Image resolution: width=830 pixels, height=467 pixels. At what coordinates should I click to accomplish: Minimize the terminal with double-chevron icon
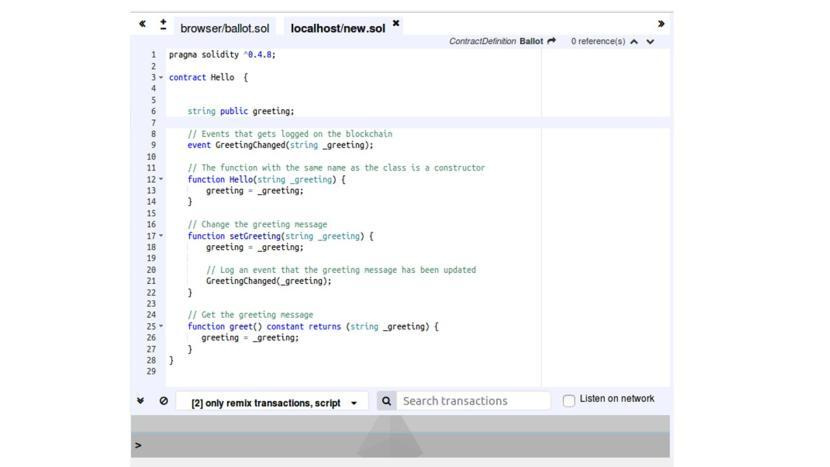tap(141, 400)
